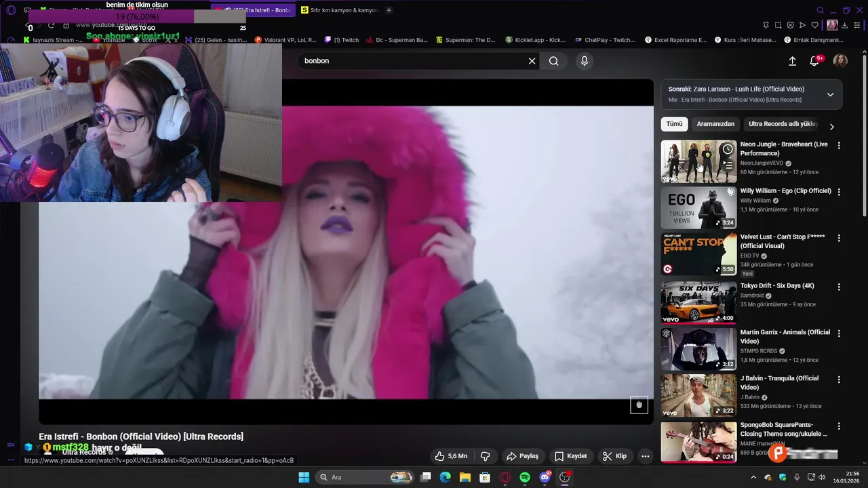
Task: Open Microsoft Edge from the taskbar
Action: pos(445,477)
